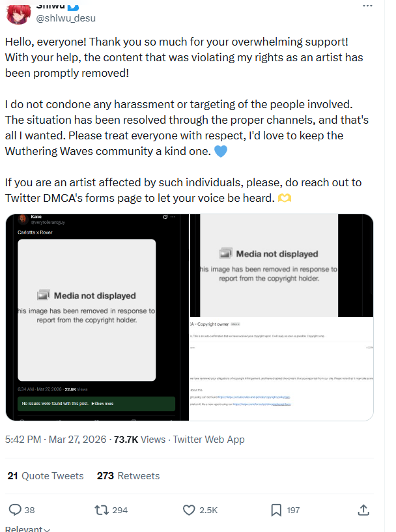Click the blue heart emoji in the tweet

[x=221, y=152]
